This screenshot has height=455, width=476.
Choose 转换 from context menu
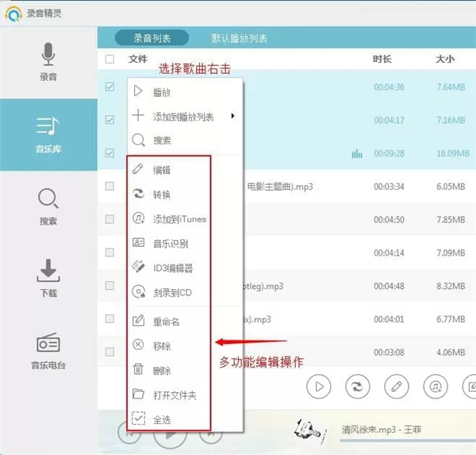click(x=185, y=195)
